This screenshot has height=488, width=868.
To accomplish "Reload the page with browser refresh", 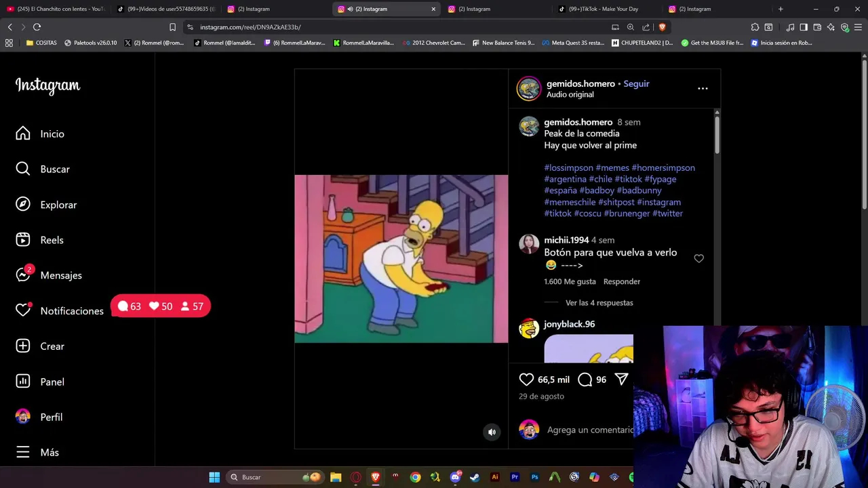I will (x=37, y=27).
